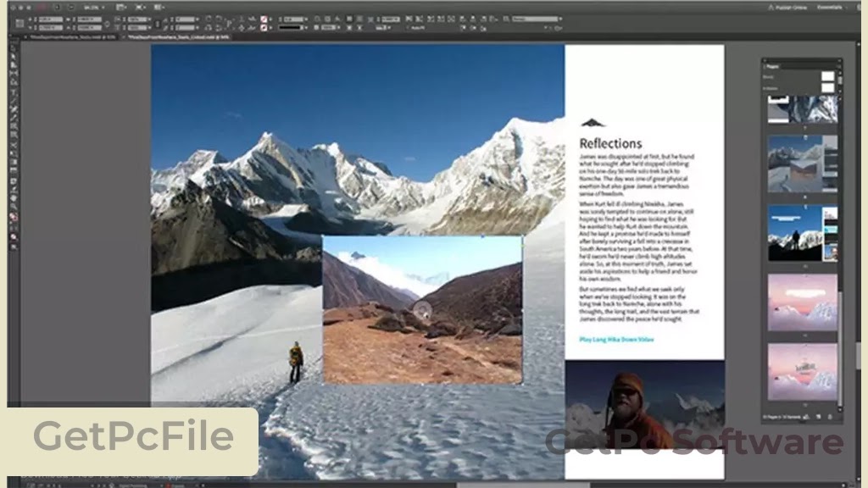Image resolution: width=868 pixels, height=488 pixels.
Task: Click the X location field
Action: pos(50,19)
